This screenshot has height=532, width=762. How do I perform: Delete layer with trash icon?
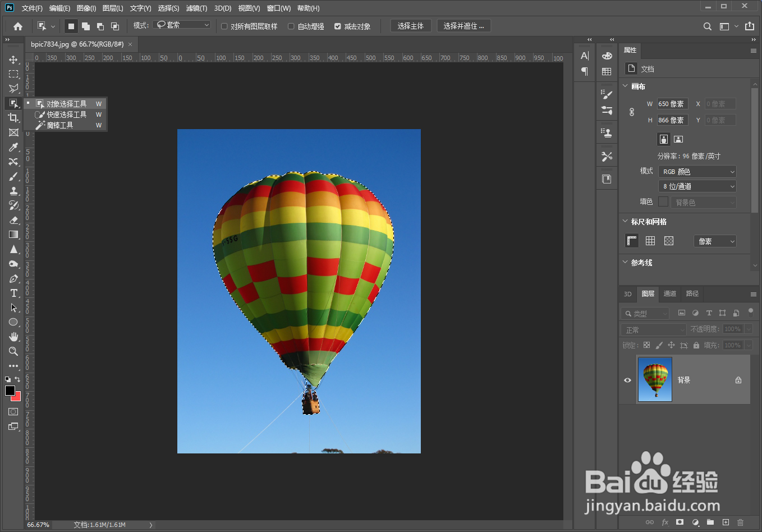(741, 522)
